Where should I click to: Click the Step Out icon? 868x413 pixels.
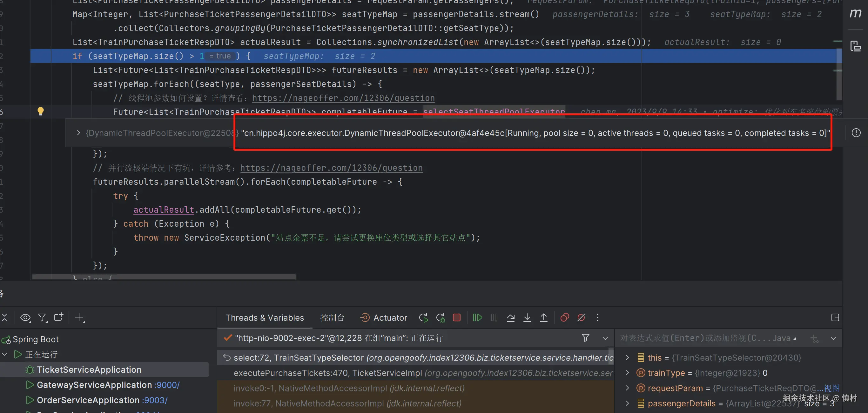tap(543, 317)
